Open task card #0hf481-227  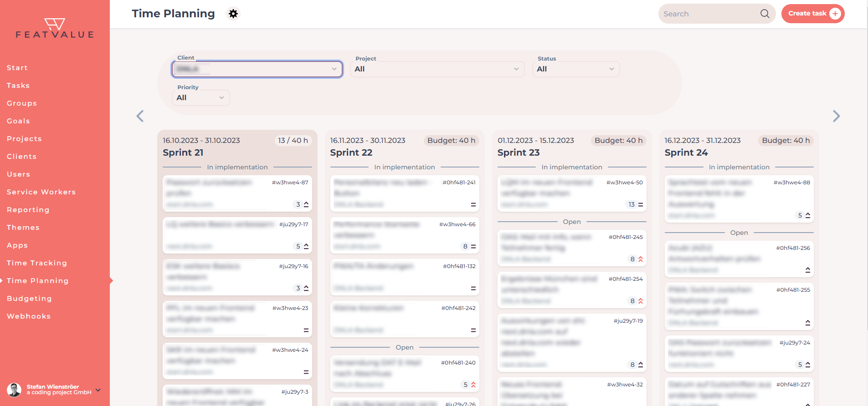pos(739,391)
